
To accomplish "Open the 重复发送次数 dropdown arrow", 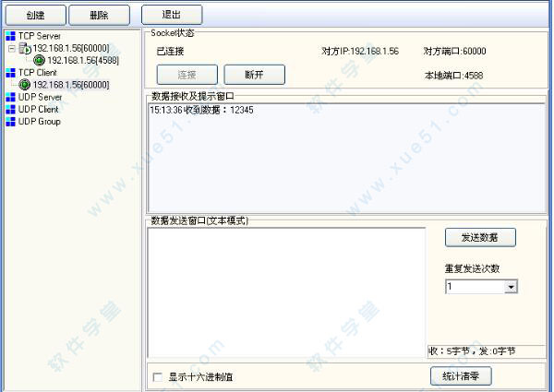I will [511, 287].
